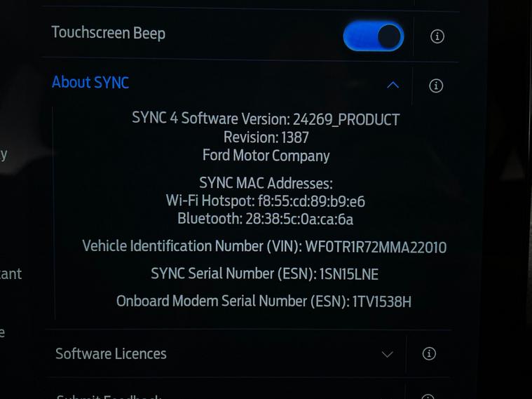Expand Software Licences using down chevron
Viewport: 532px width, 399px height.
[x=387, y=355]
